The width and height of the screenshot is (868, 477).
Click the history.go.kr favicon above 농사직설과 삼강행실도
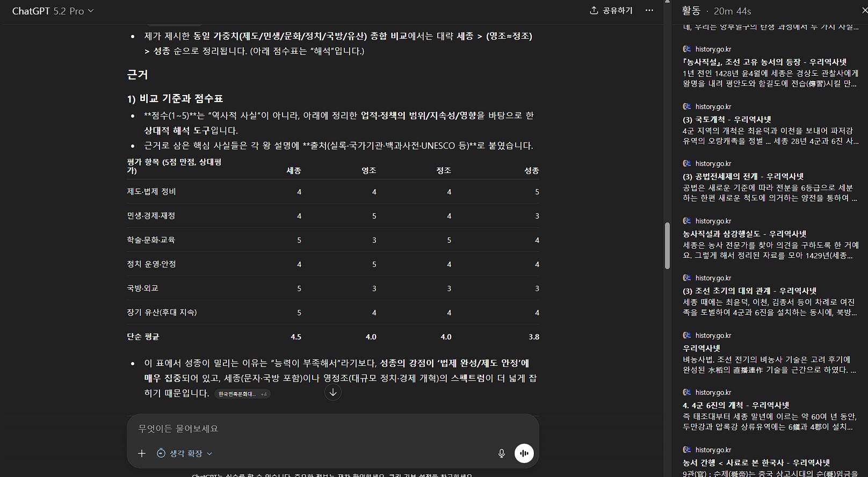pyautogui.click(x=687, y=221)
